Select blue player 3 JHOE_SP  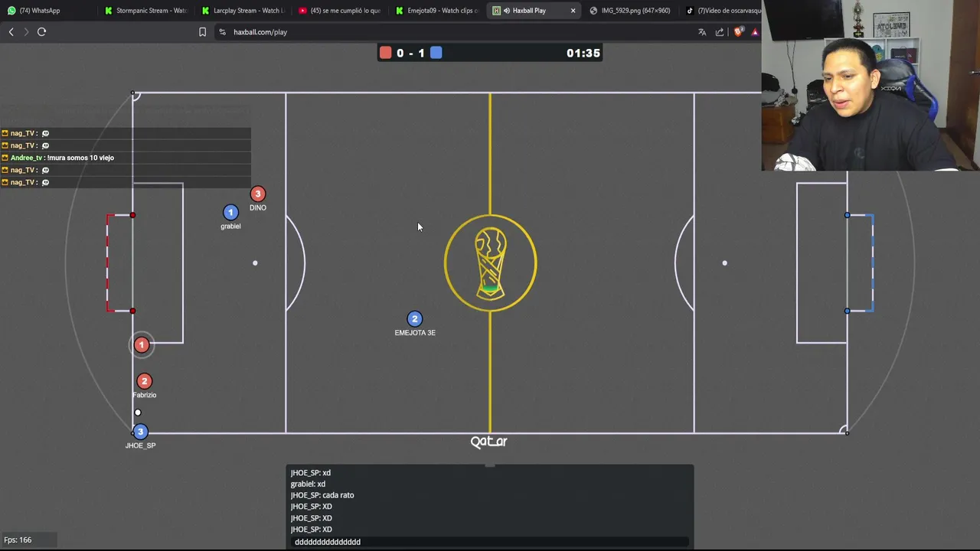[x=140, y=432]
